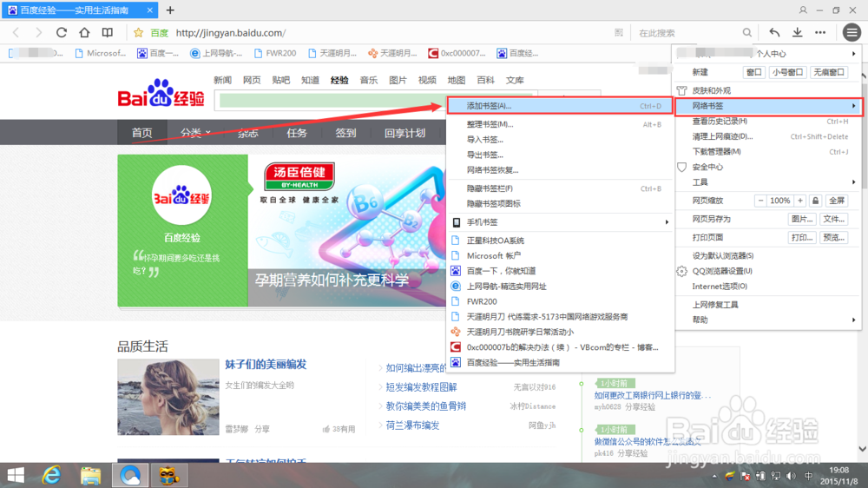Screen dimensions: 868x488
Task: Click the star bookmark icon in address bar
Action: pyautogui.click(x=138, y=33)
